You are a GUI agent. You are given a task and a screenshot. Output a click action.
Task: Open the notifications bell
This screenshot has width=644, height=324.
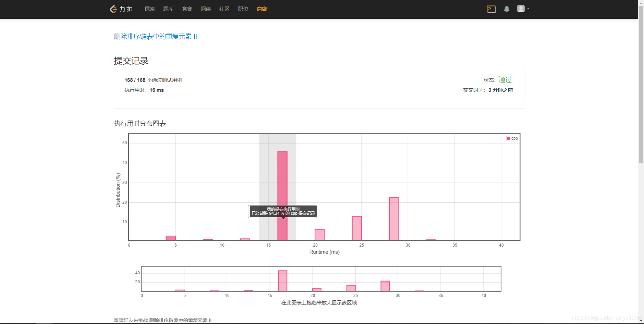507,9
